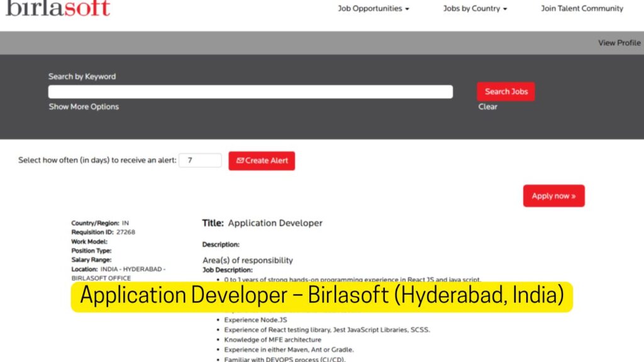The width and height of the screenshot is (644, 362).
Task: Go to View Profile
Action: [619, 43]
